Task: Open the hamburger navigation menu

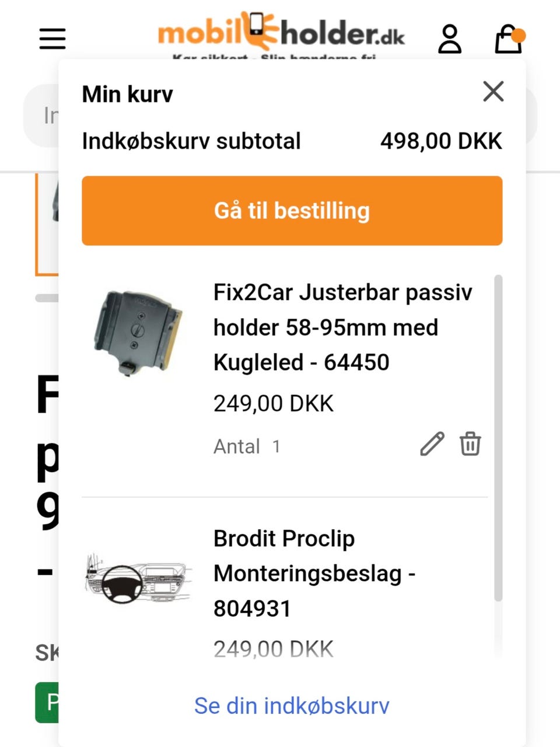Action: (x=51, y=39)
